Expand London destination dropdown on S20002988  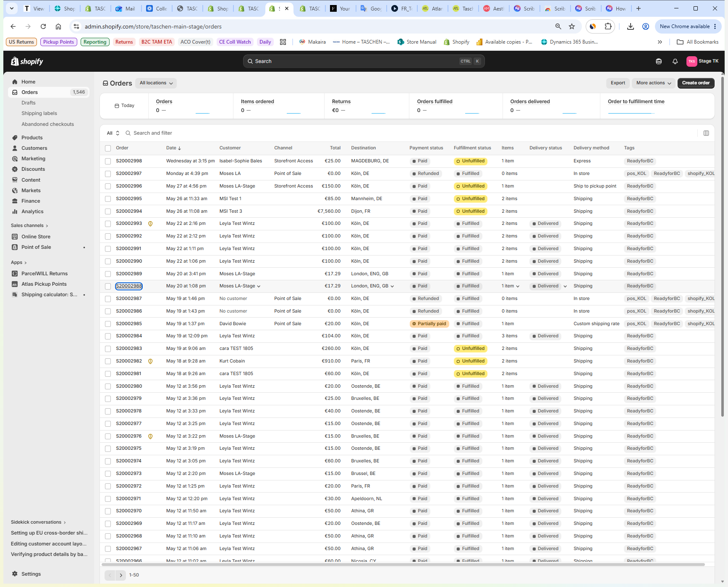click(x=392, y=286)
